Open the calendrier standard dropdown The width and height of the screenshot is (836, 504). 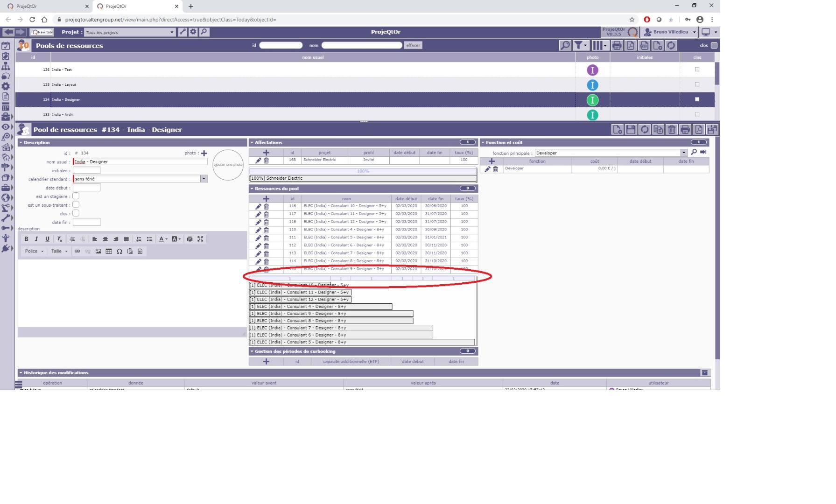coord(204,179)
